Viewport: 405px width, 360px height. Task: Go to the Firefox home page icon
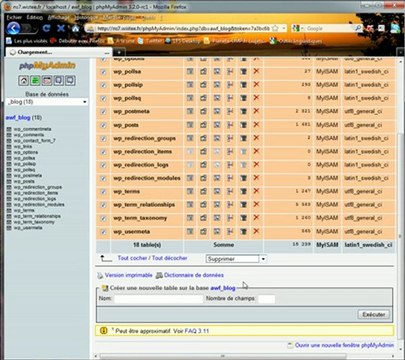tap(76, 28)
